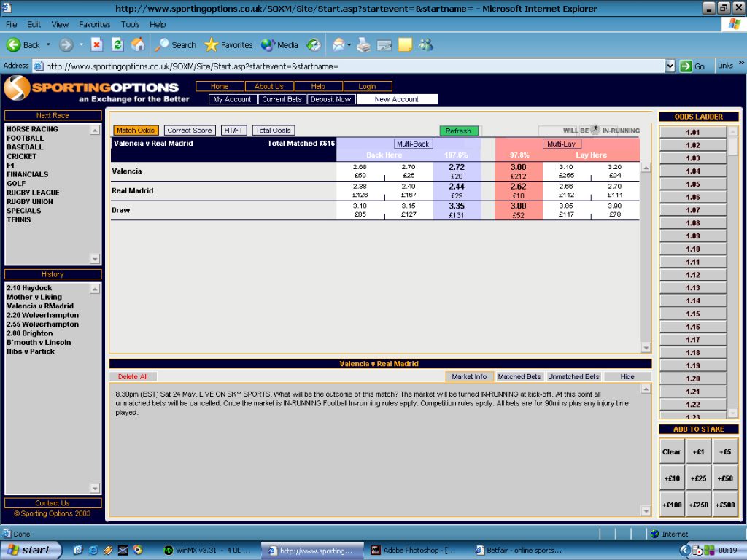Open the Back button history dropdown arrow

point(48,45)
